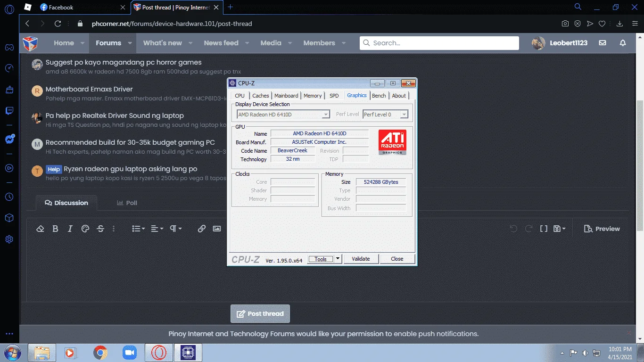
Task: Toggle Strikethrough in the editor toolbar
Action: (x=100, y=229)
